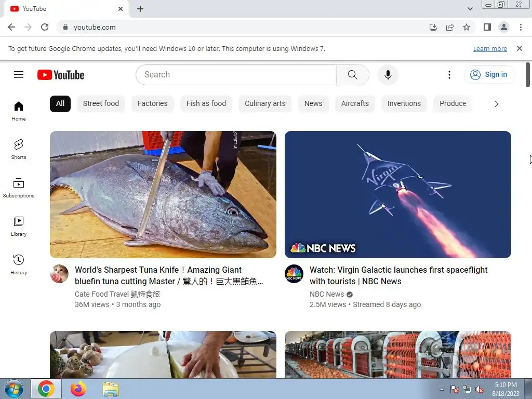Click the Virgin Galactic video thumbnail
The width and height of the screenshot is (532, 399).
point(397,194)
